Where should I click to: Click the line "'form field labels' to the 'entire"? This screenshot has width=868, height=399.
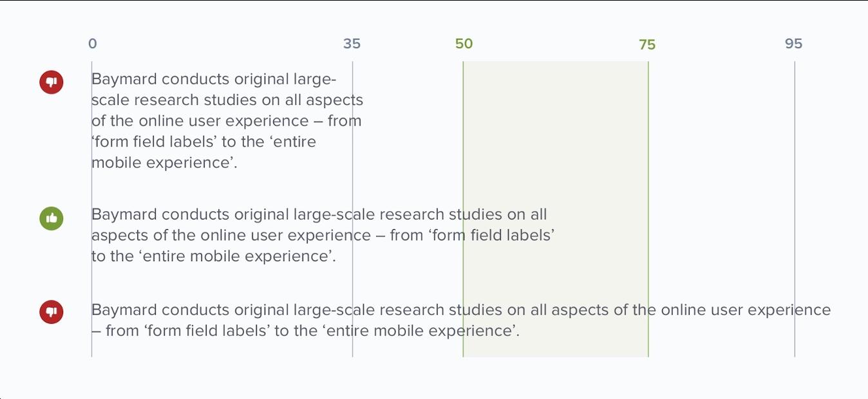203,142
